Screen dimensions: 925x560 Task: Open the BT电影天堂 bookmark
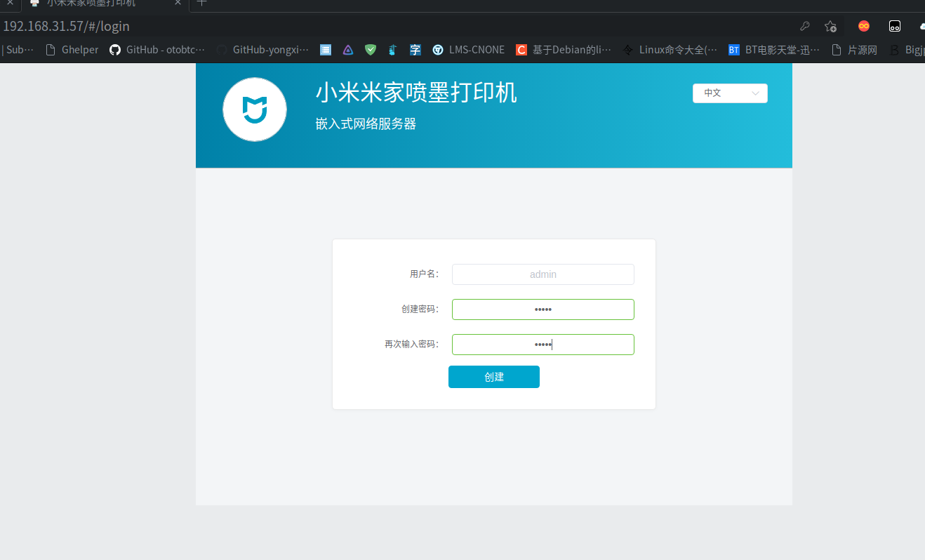pos(773,50)
